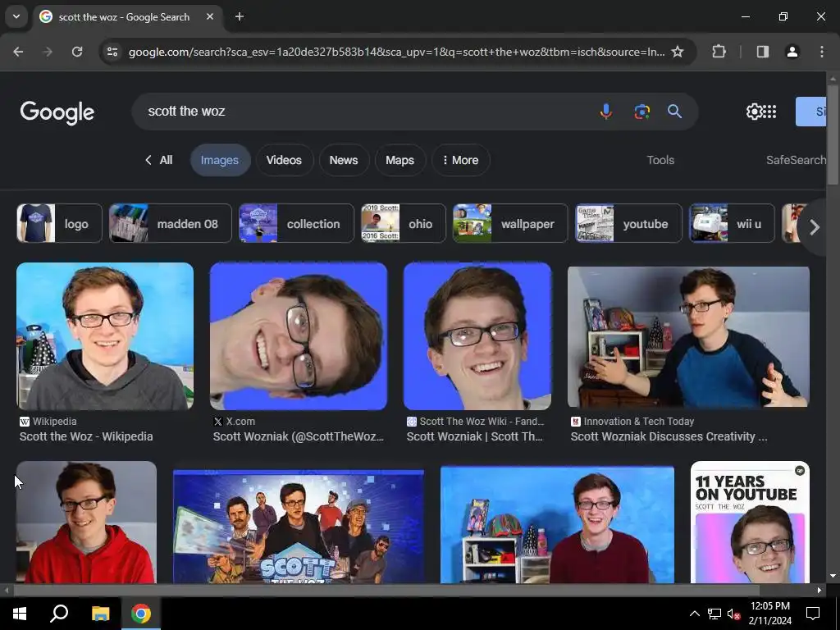Open the Wikipedia image result thumbnail

coord(105,336)
